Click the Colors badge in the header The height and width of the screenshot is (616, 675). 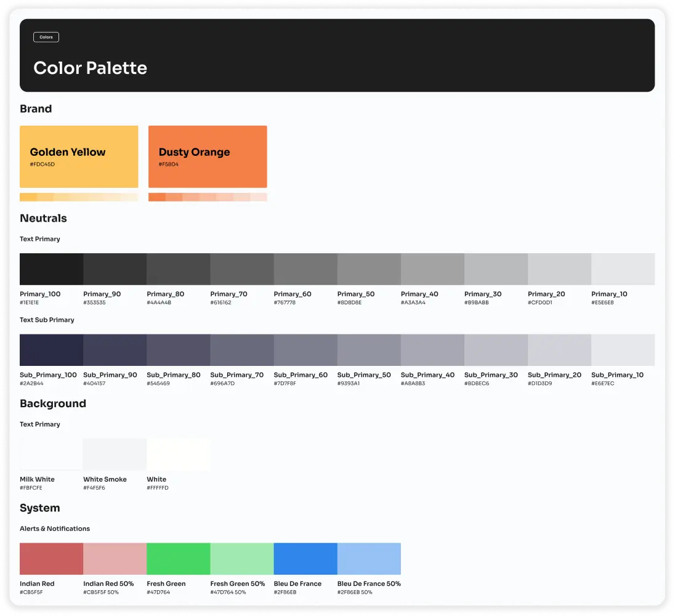click(46, 37)
